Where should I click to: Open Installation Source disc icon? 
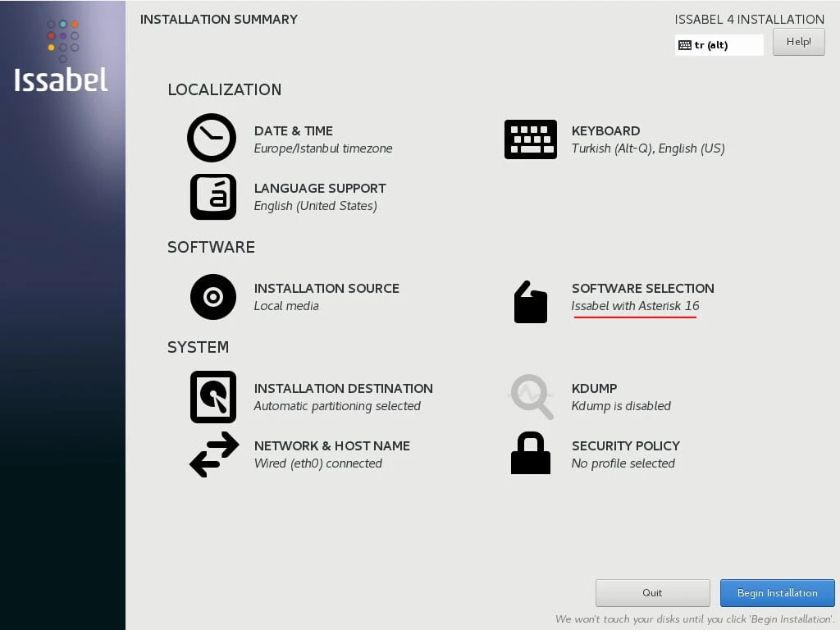pos(213,297)
